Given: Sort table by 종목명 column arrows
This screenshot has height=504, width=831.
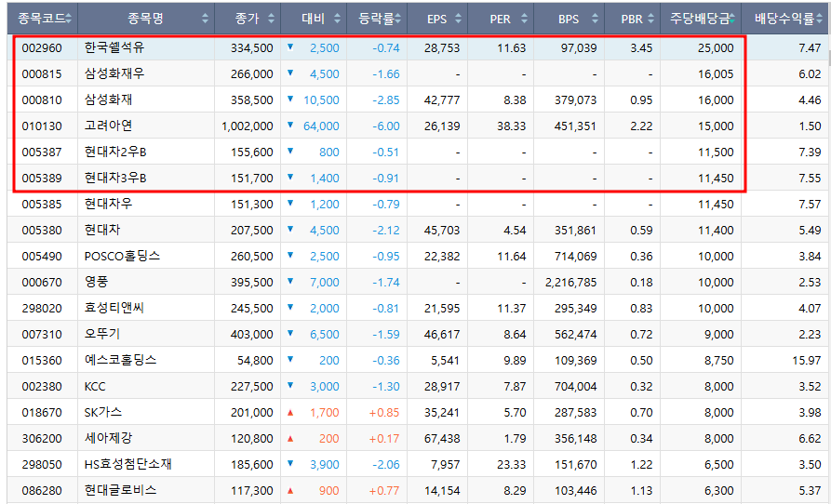Looking at the screenshot, I should pyautogui.click(x=205, y=19).
